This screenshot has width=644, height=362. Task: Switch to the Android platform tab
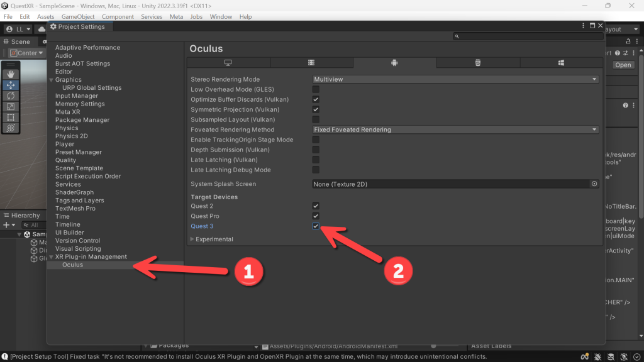pyautogui.click(x=394, y=63)
